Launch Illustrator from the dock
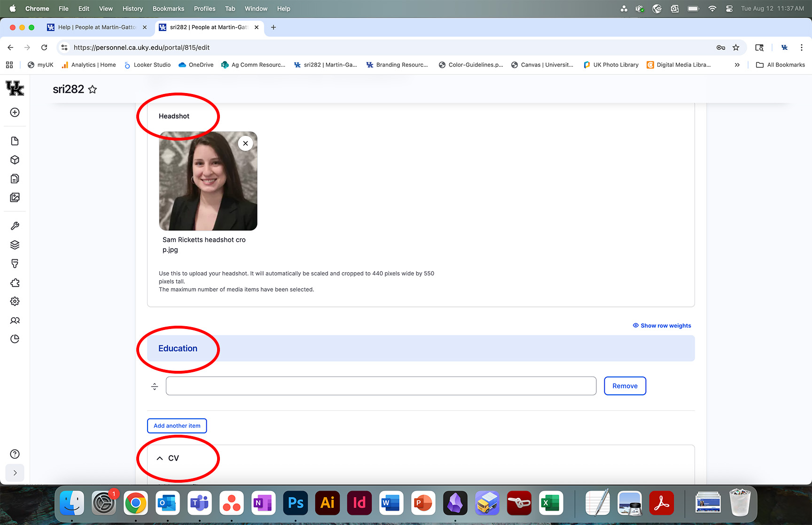812x525 pixels. [x=328, y=503]
